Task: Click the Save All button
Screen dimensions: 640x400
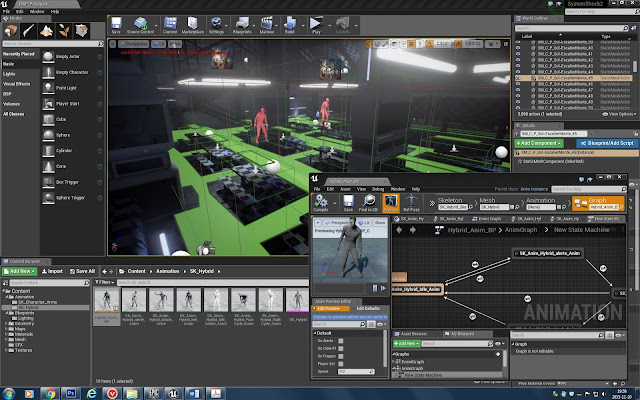Action: click(x=82, y=271)
